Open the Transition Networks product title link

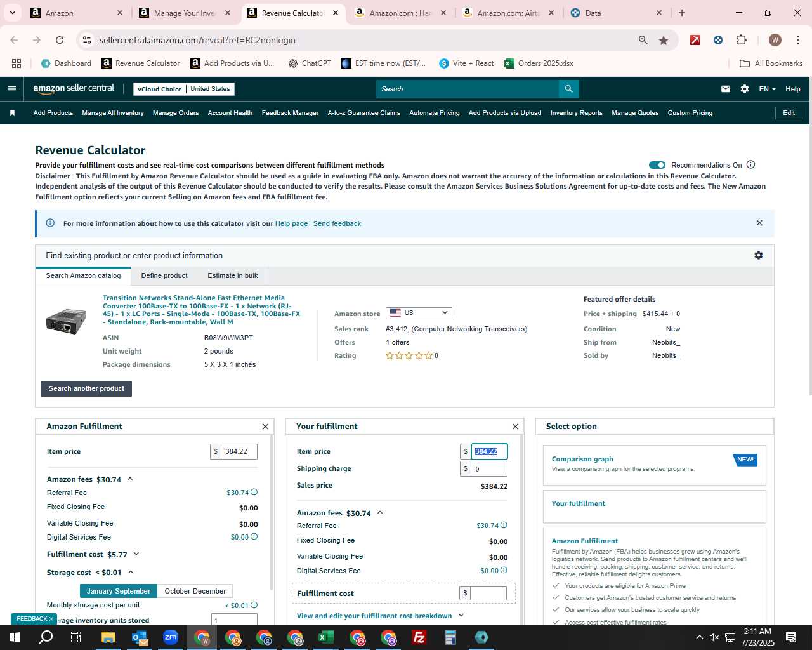202,310
